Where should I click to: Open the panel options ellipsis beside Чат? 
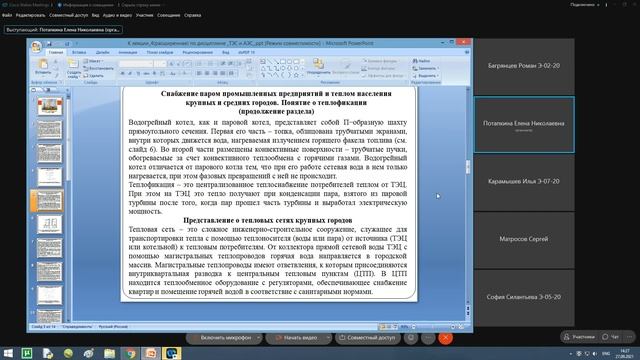(x=630, y=337)
